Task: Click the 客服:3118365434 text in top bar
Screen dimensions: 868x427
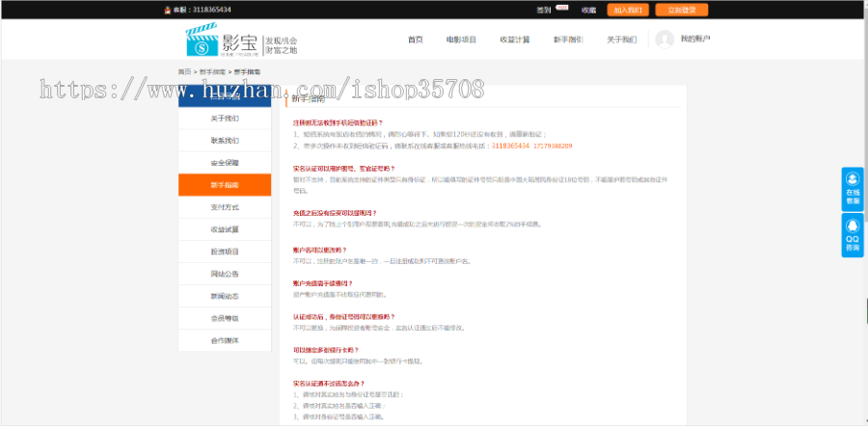Action: click(x=203, y=10)
